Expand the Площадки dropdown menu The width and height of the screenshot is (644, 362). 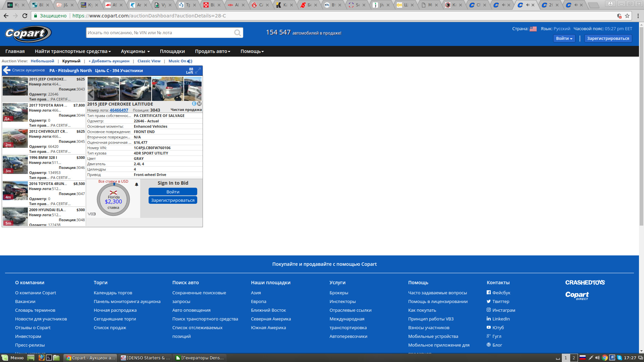tap(172, 51)
